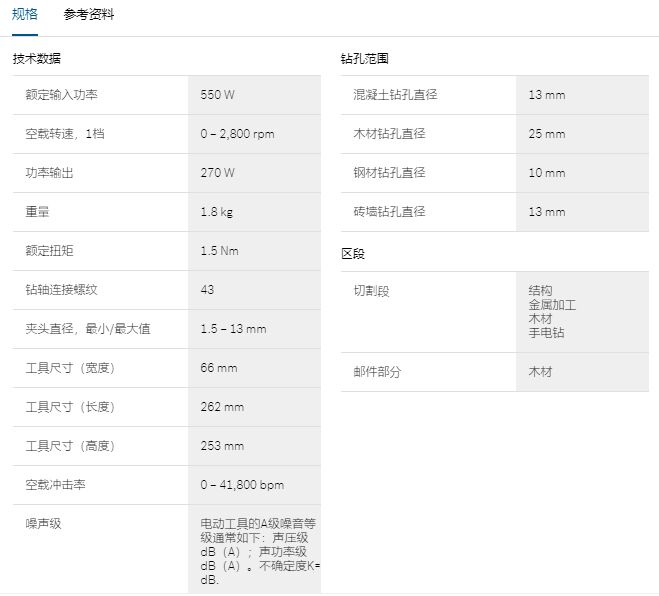Select the 0 – 2,800 rpm value

click(x=237, y=134)
